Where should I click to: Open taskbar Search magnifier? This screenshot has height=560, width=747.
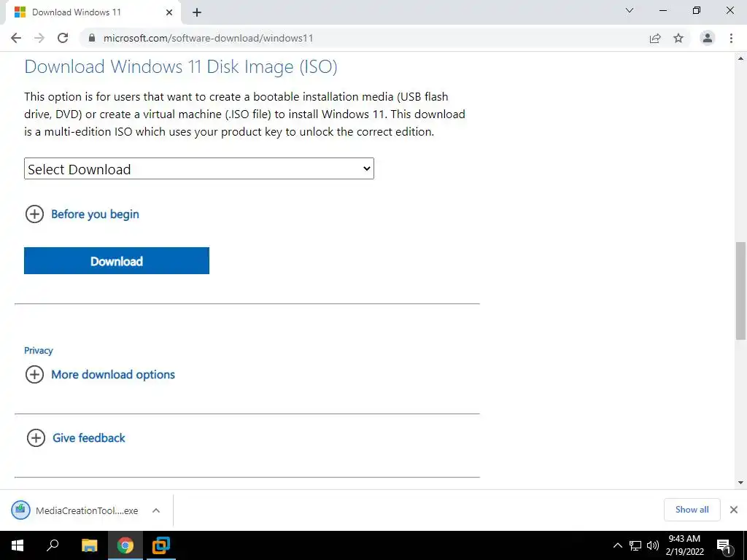pos(53,545)
